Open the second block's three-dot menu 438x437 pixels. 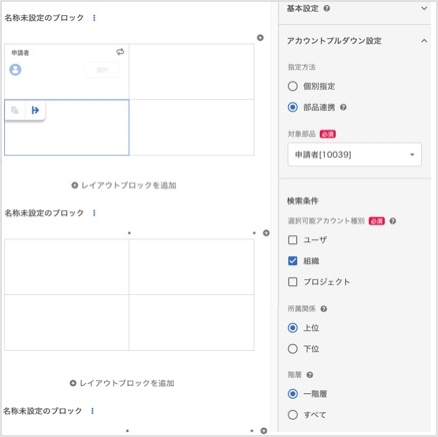pos(94,213)
